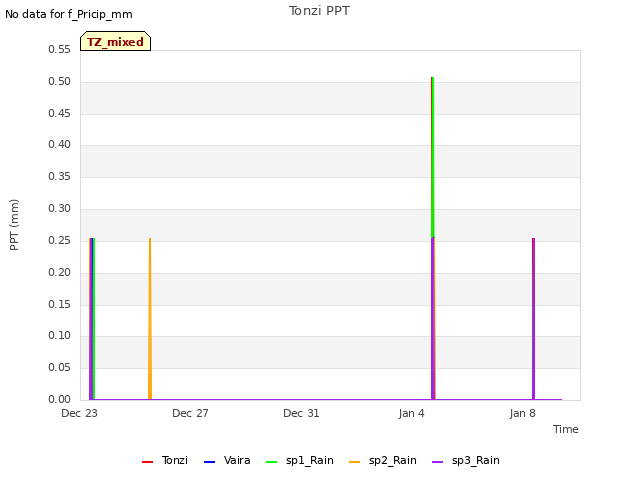This screenshot has width=640, height=480.
Task: Click the Dec 31 axis label
Action: click(x=301, y=413)
